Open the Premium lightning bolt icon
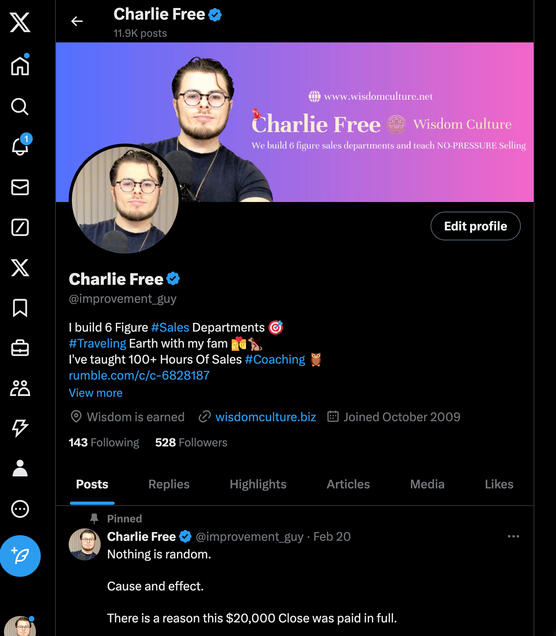556x636 pixels. pos(20,428)
